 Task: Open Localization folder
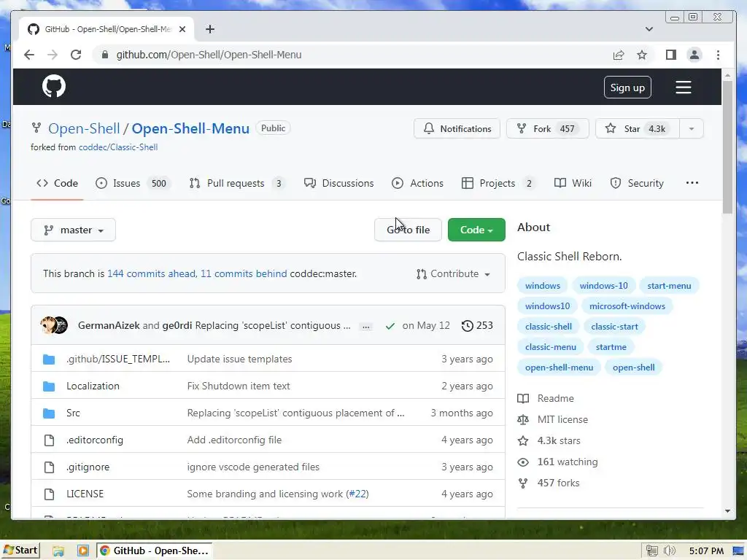pos(93,386)
